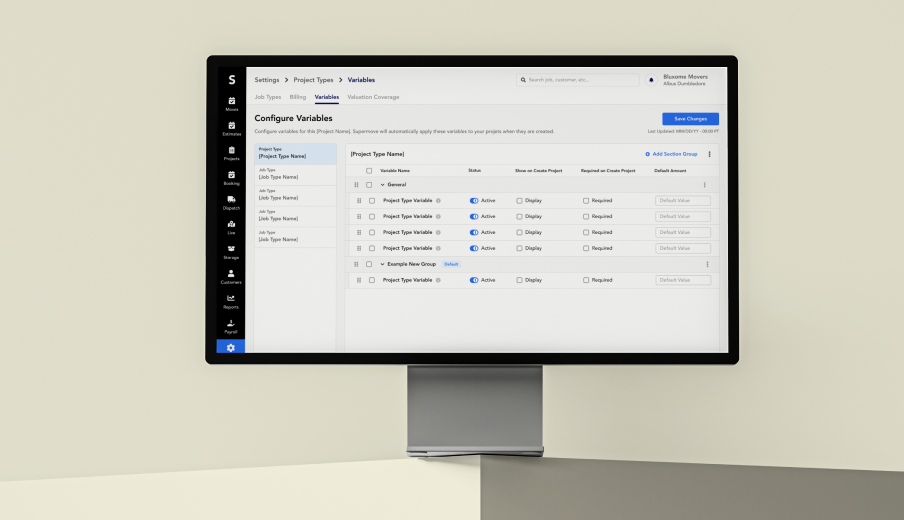
Task: Select variable row under Example New Group
Action: [372, 280]
